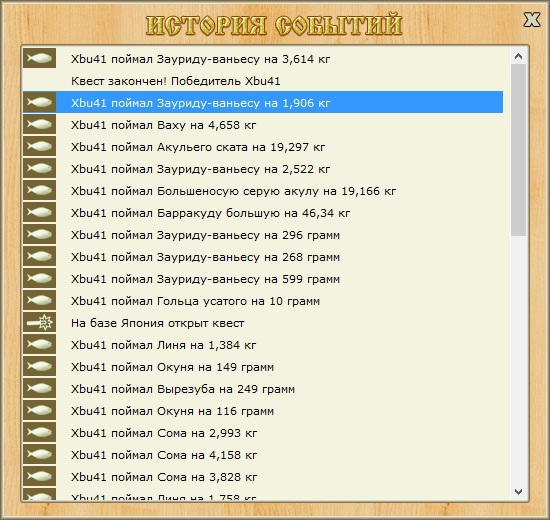Click fish icon beside Вырезуба 249 грамм
550x520 pixels.
point(39,388)
